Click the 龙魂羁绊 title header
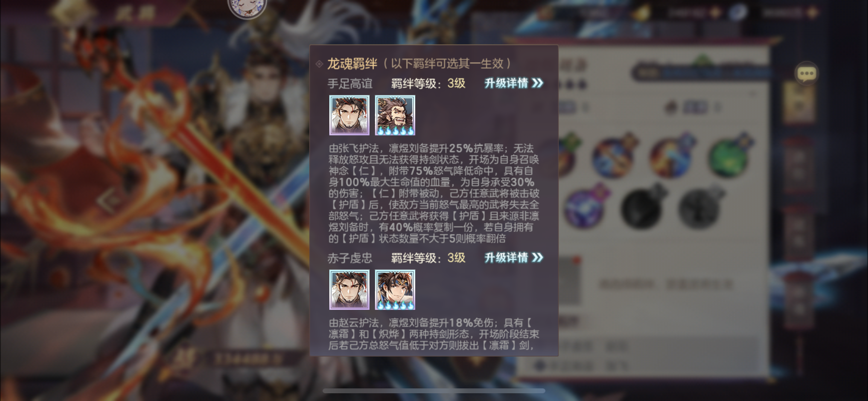Viewport: 868px width, 401px height. click(x=352, y=63)
